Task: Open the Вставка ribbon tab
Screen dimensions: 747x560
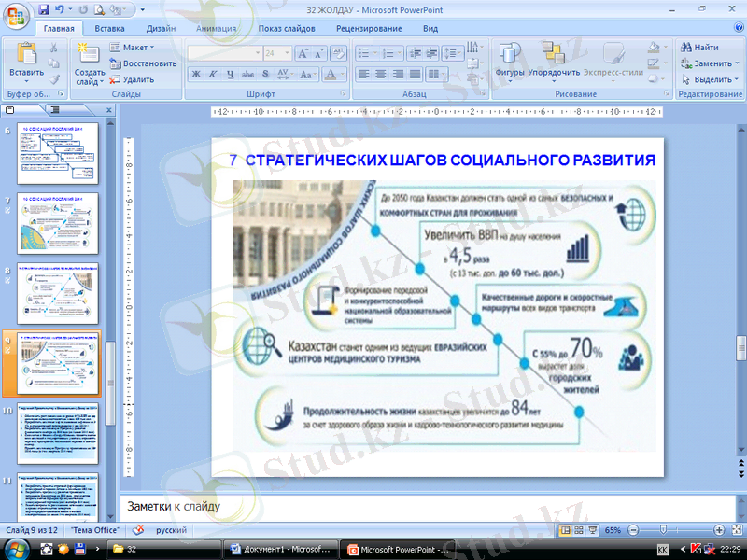Action: [x=109, y=29]
